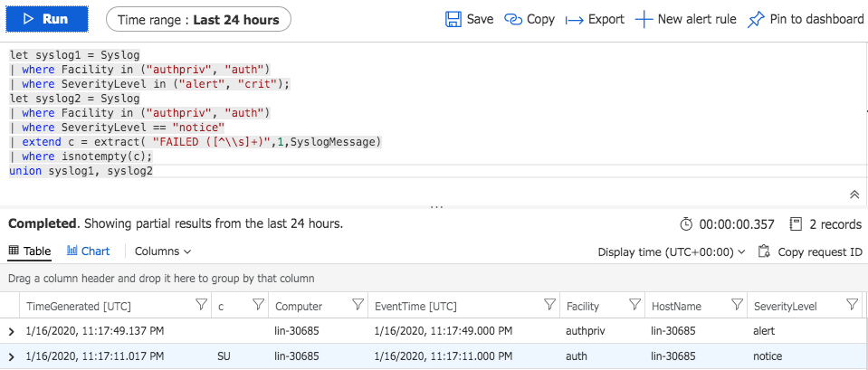Expand the notice severity result row
Image resolution: width=868 pixels, height=370 pixels.
tap(12, 356)
